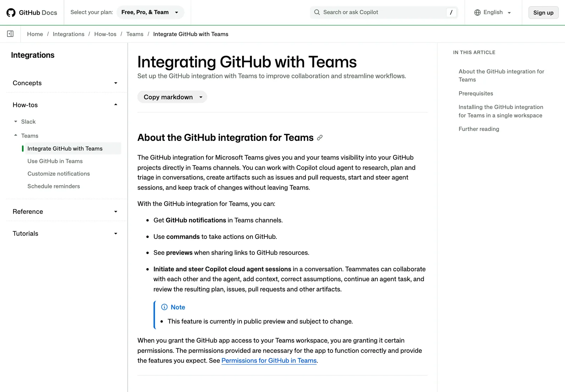
Task: Click the GitHub Octocat logo icon
Action: click(11, 13)
